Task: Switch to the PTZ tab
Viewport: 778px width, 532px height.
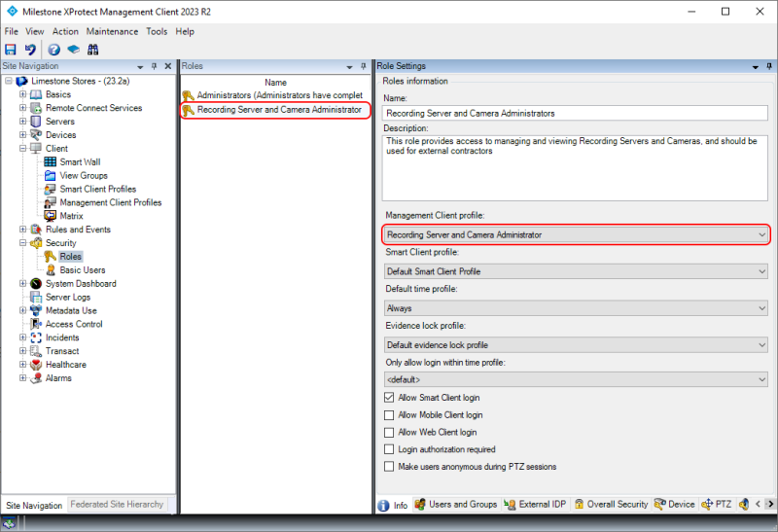Action: 717,504
